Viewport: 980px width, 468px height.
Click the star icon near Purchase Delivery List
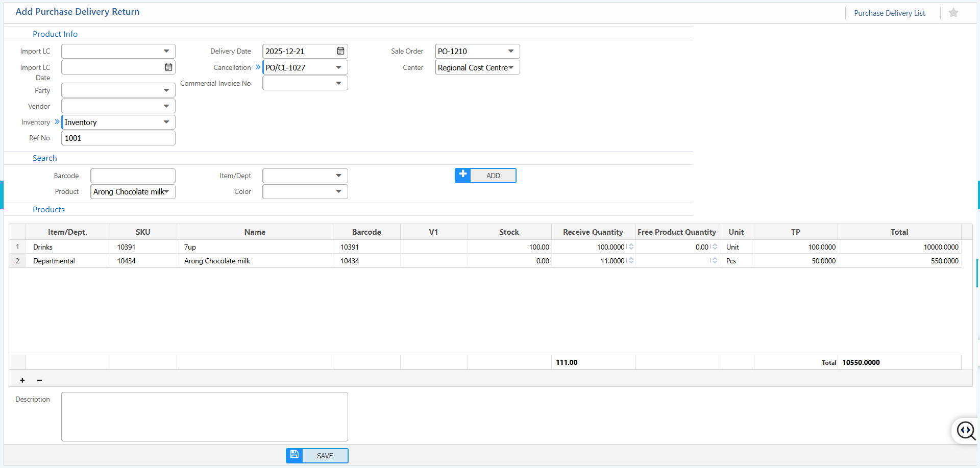952,13
